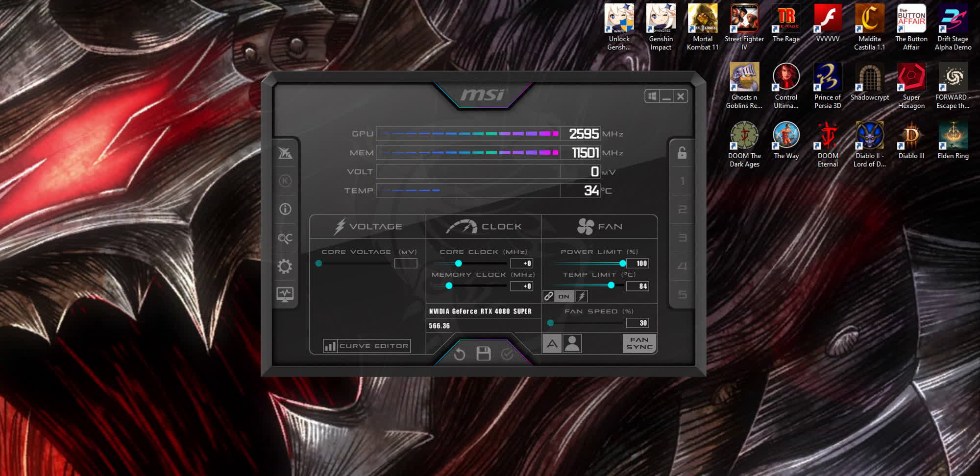Click the reset settings icon
The image size is (980, 476).
[x=459, y=354]
